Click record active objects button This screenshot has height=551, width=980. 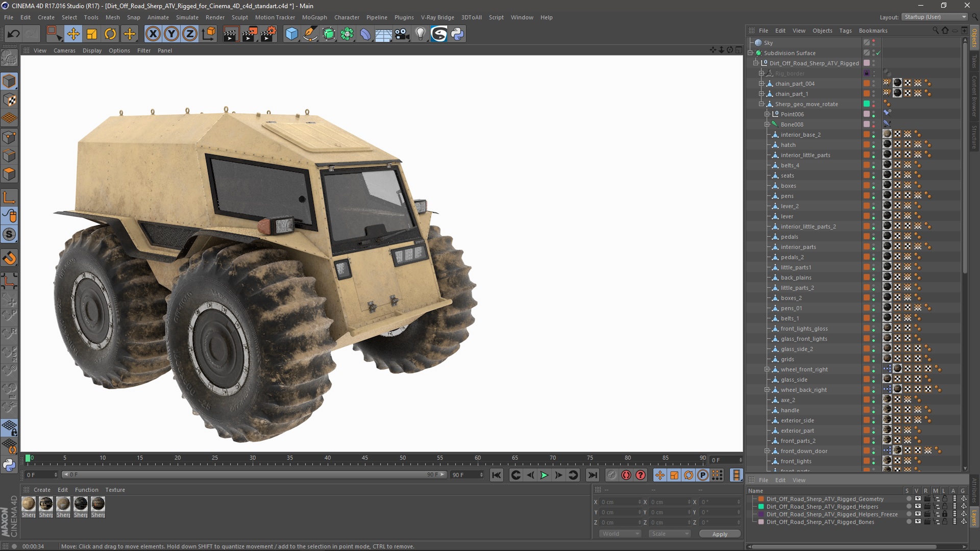tap(611, 475)
